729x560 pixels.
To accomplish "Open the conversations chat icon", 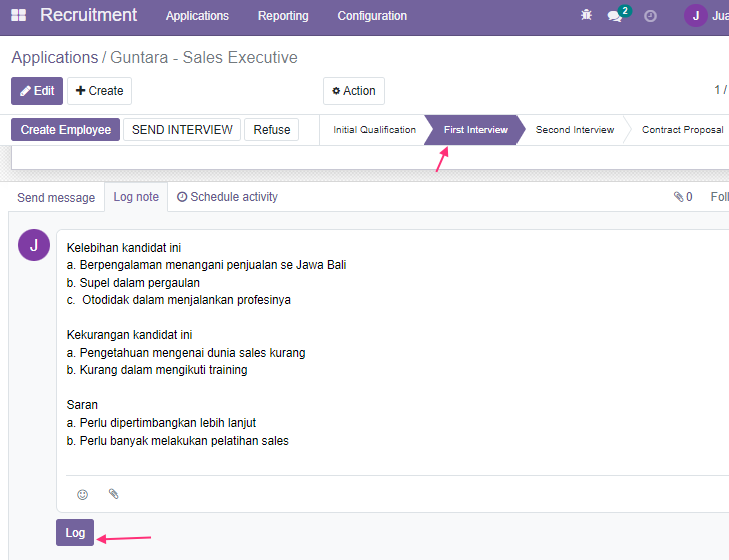I will pyautogui.click(x=615, y=16).
